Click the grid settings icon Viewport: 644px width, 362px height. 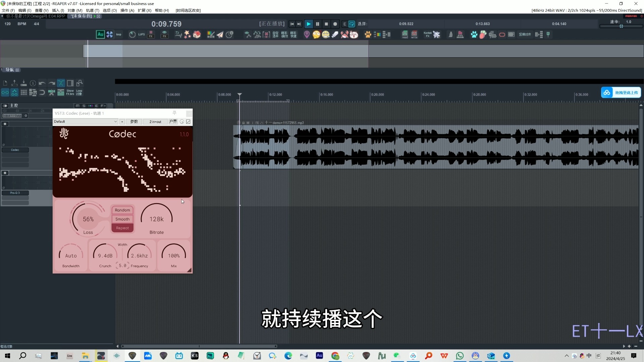(x=24, y=92)
